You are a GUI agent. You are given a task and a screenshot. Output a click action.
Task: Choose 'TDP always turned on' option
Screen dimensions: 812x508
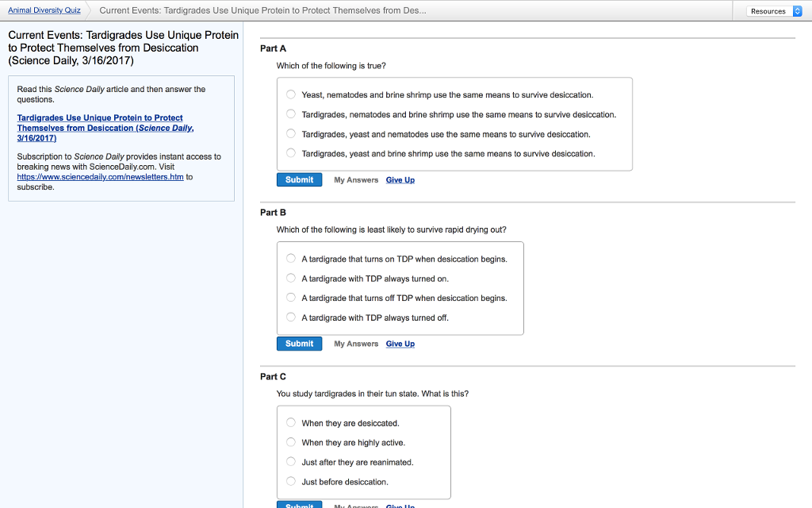(x=291, y=279)
